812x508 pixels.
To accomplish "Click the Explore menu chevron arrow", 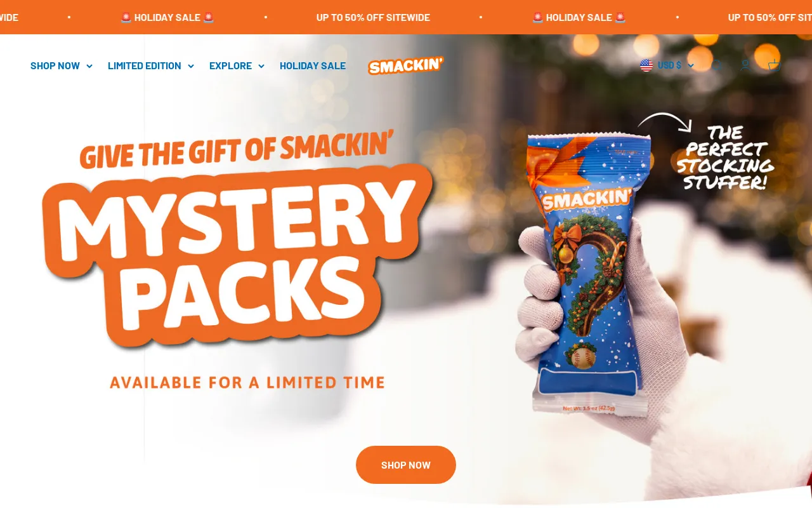I will pos(261,66).
